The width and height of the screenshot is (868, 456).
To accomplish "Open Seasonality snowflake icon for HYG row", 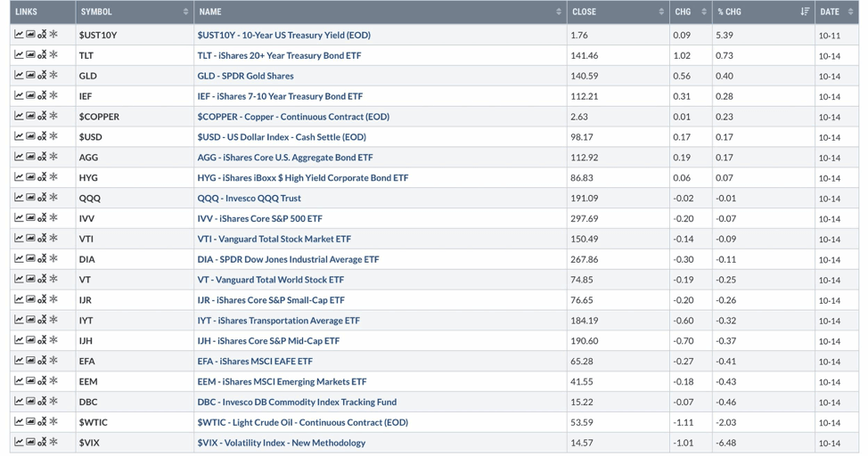I will (53, 177).
